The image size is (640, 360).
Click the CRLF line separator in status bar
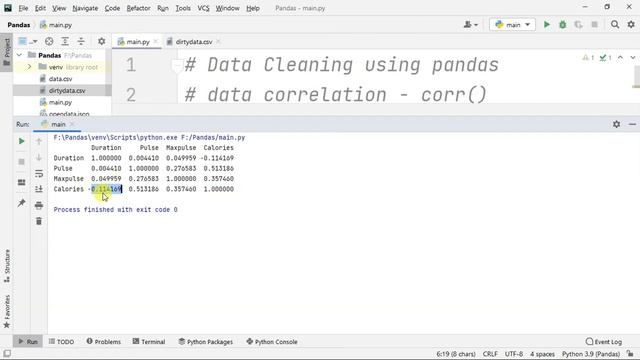click(490, 354)
